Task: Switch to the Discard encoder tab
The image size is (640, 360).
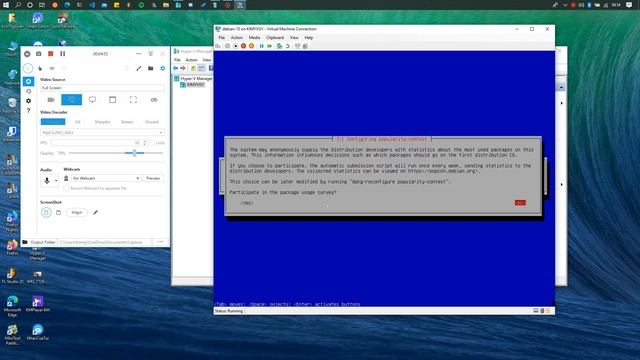Action: (x=152, y=122)
